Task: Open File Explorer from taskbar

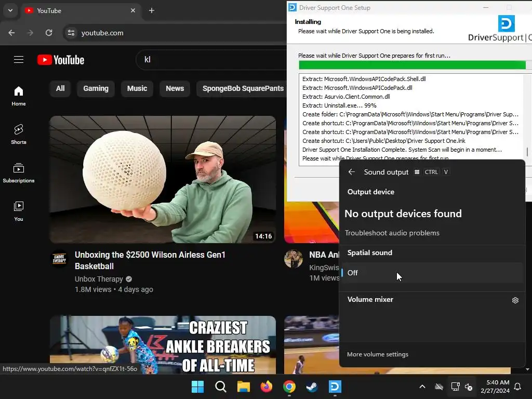Action: pos(243,387)
